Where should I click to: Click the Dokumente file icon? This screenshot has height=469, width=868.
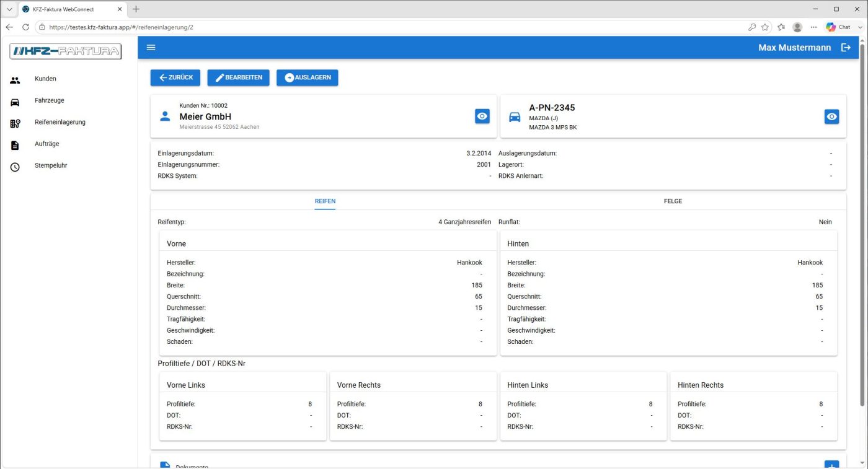(x=165, y=465)
